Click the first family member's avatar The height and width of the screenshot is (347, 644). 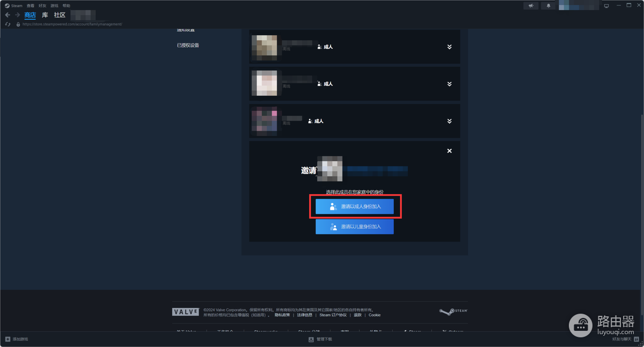265,47
